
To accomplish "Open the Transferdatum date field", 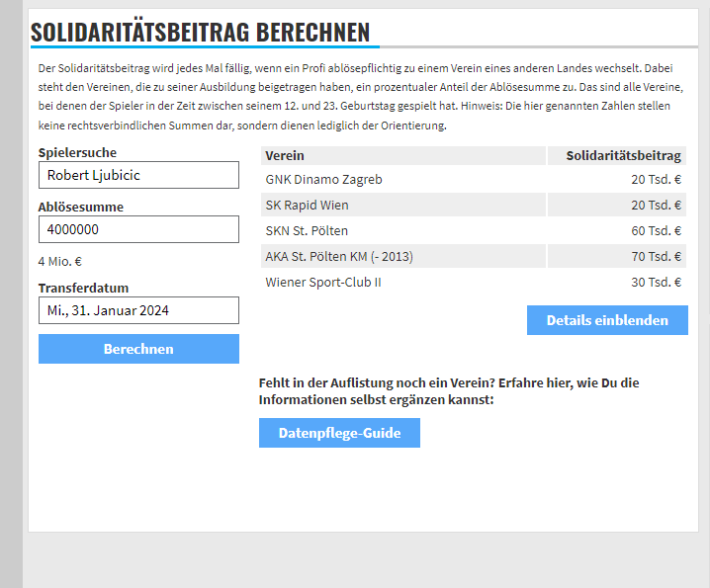I will click(x=138, y=310).
